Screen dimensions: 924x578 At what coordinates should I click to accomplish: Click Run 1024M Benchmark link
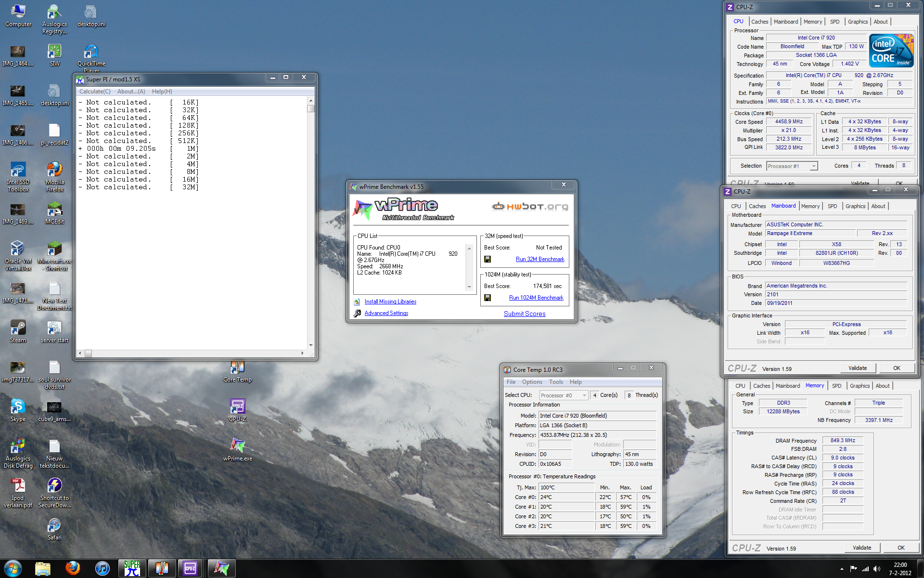coord(536,298)
